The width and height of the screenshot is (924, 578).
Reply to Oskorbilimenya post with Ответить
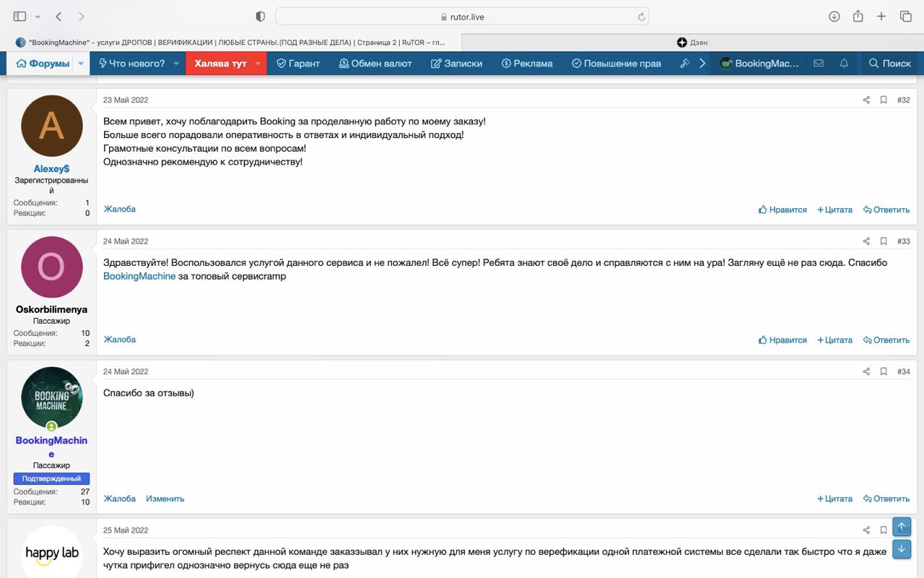point(886,340)
